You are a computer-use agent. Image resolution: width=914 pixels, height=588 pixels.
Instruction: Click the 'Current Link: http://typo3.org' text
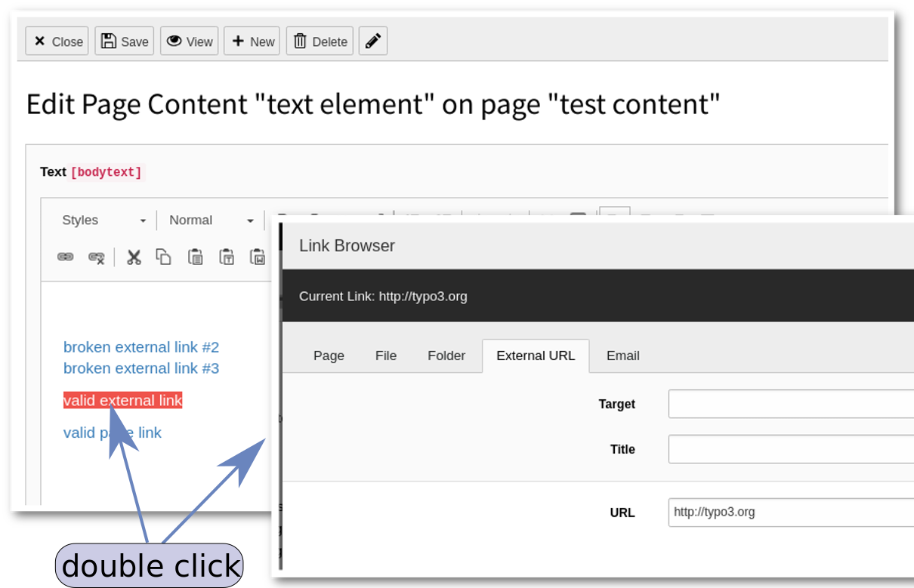click(383, 297)
